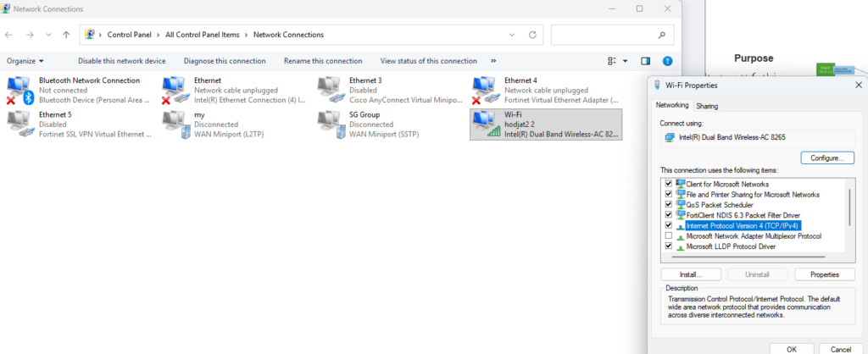The width and height of the screenshot is (868, 354).
Task: Select Internet Protocol Version 4 (TCP/IPv4) item
Action: (x=743, y=225)
